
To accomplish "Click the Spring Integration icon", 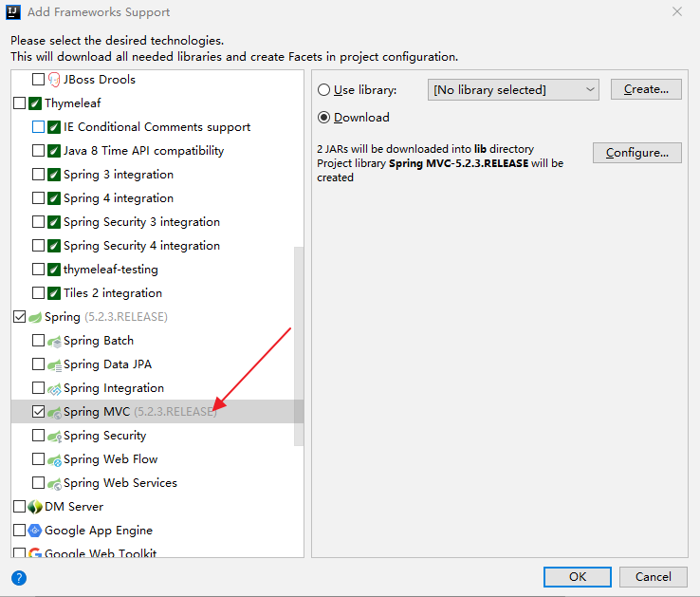I will click(x=54, y=389).
